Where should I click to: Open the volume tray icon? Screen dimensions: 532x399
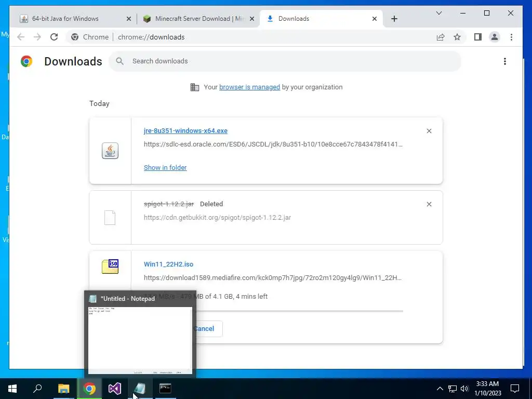(x=464, y=389)
